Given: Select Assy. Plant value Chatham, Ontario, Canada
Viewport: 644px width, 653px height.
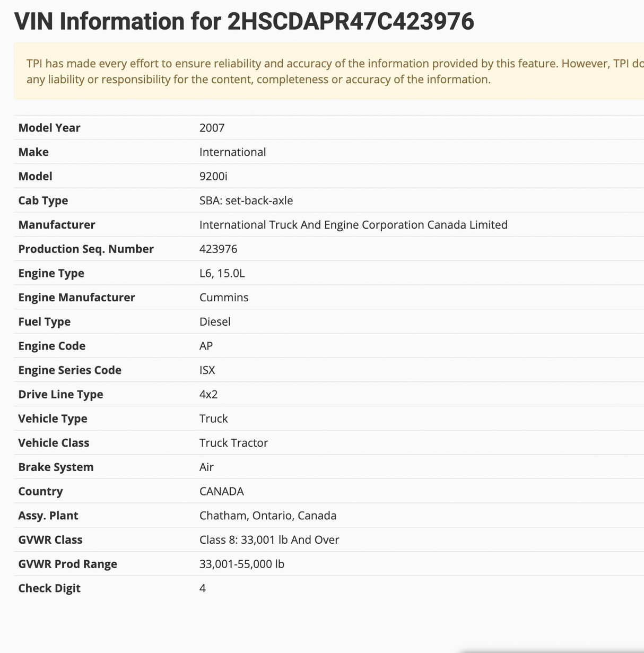Looking at the screenshot, I should tap(268, 516).
